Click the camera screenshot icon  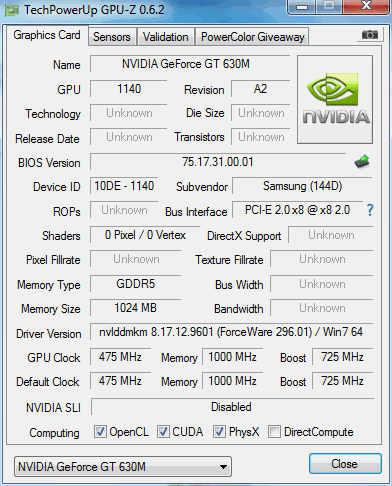pyautogui.click(x=370, y=35)
